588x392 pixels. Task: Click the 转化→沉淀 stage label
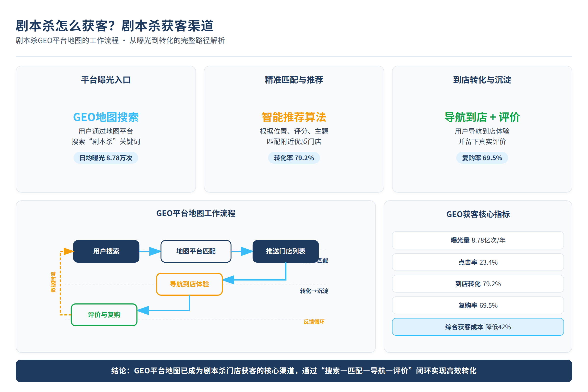pos(314,291)
